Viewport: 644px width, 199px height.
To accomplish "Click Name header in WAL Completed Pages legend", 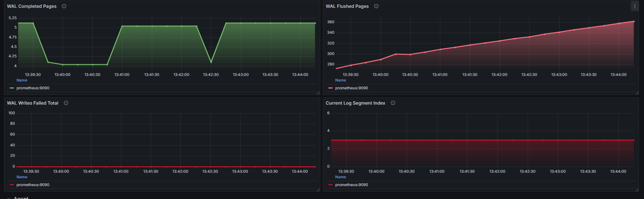I will (22, 80).
